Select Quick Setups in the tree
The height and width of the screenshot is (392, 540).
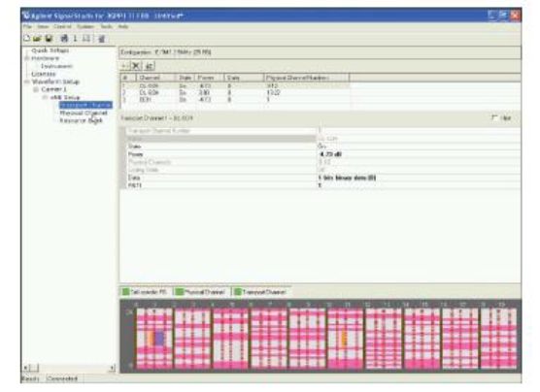point(50,50)
